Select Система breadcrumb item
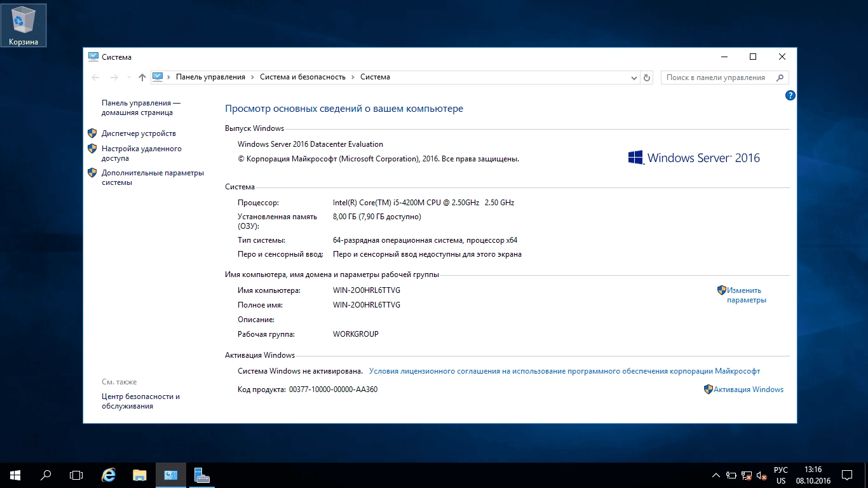 [375, 77]
